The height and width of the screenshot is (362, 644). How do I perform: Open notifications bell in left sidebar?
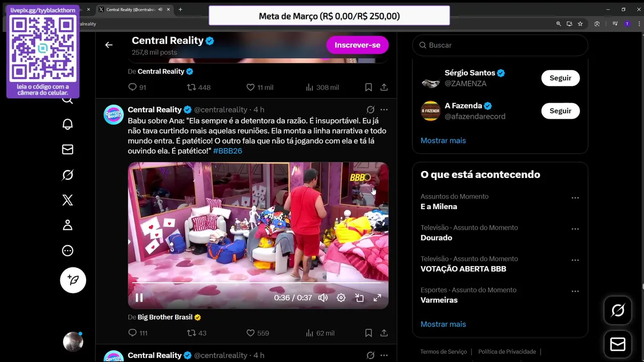67,124
